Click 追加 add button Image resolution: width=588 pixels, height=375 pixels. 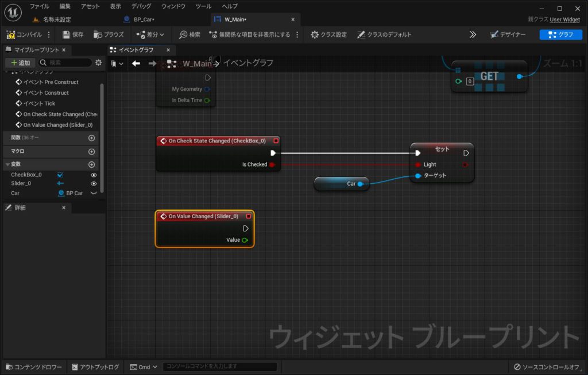tap(20, 63)
